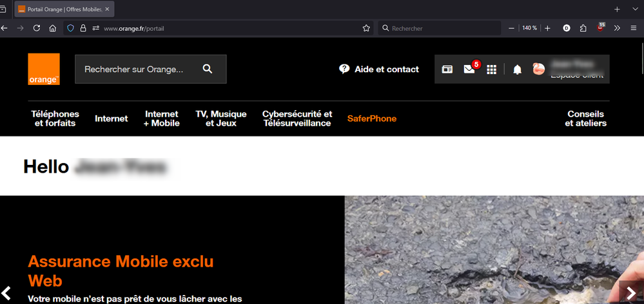Click the flamingo profile avatar

pos(538,69)
